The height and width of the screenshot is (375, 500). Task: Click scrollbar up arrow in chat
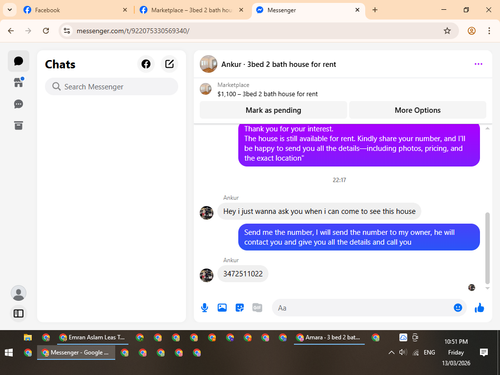click(487, 128)
